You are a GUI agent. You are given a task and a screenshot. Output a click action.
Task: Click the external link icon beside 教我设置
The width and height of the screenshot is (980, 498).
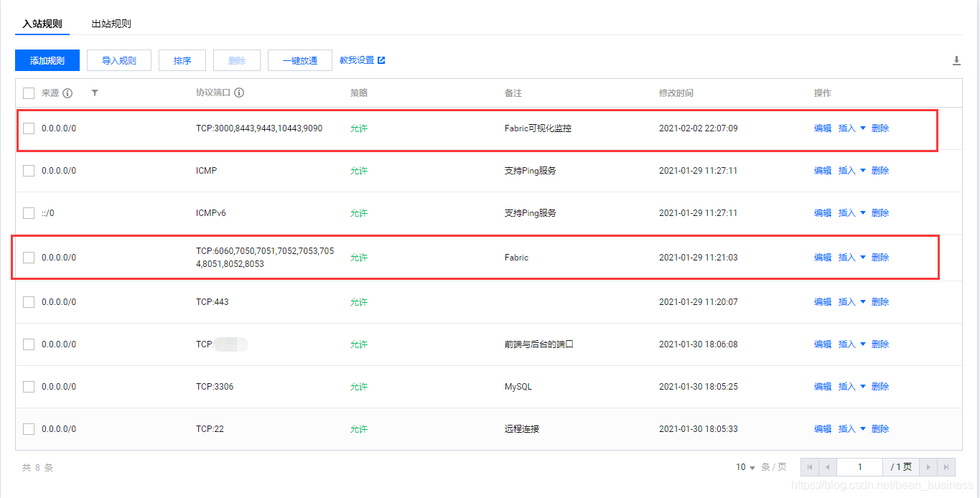point(381,60)
